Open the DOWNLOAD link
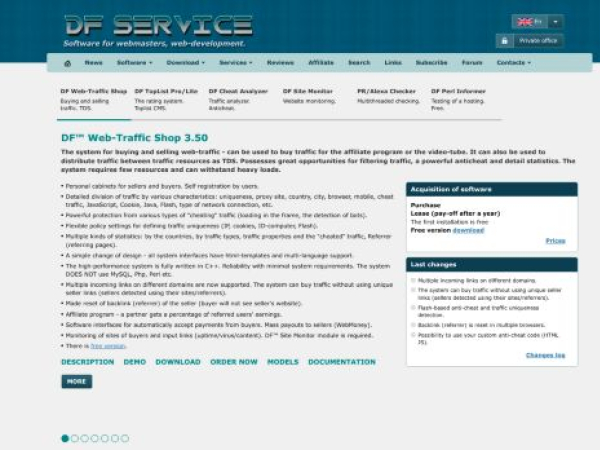The image size is (600, 450). pos(178,362)
